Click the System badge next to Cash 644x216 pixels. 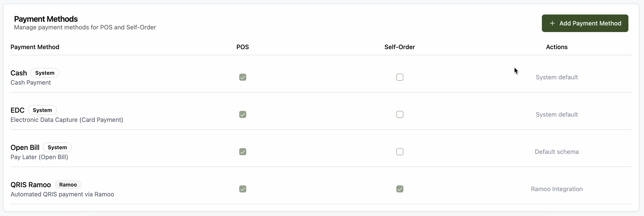(45, 73)
